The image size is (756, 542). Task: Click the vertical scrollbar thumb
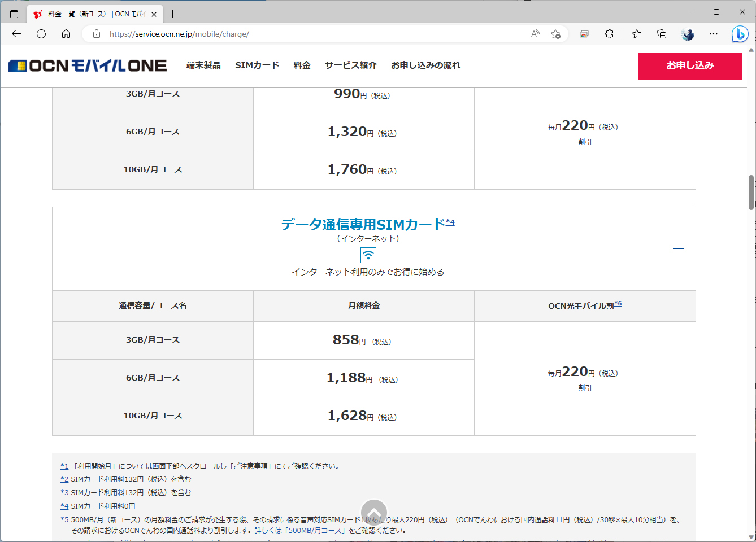pos(751,192)
